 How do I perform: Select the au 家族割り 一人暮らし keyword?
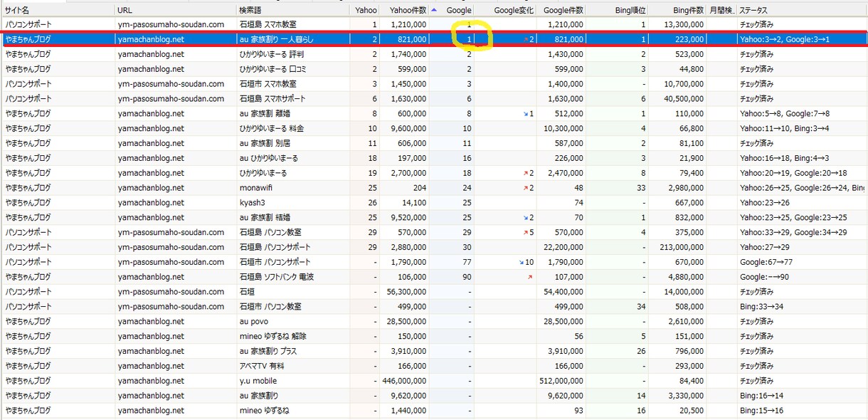pyautogui.click(x=276, y=40)
